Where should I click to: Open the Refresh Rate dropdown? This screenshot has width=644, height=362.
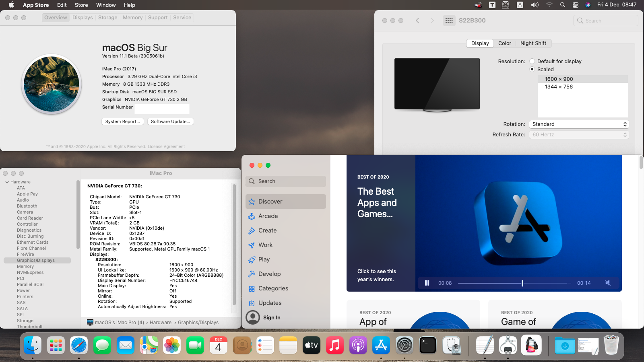579,135
